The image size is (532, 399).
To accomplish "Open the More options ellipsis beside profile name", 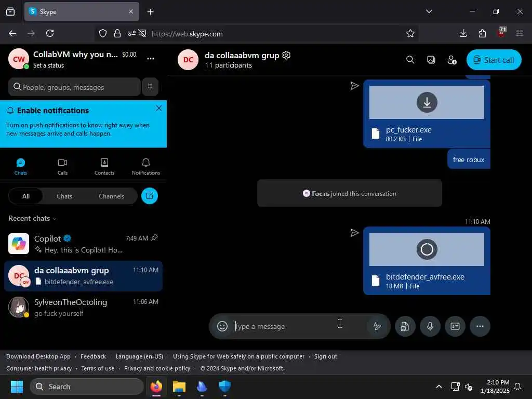I will click(151, 59).
